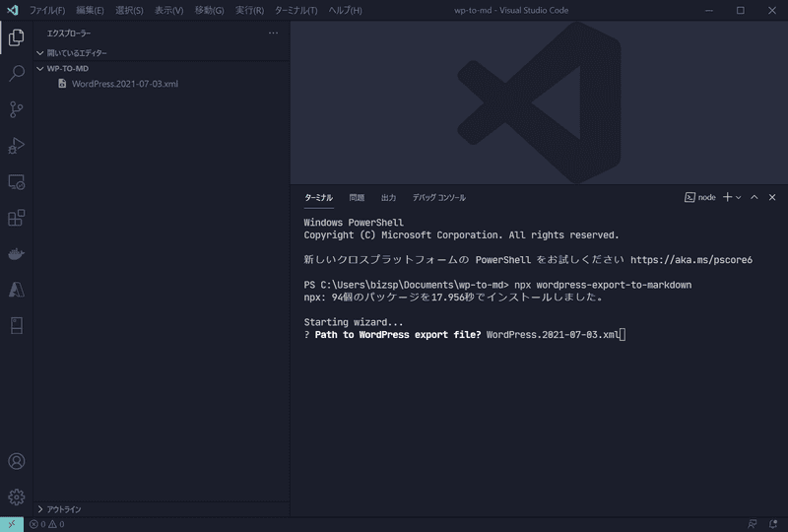The image size is (788, 532).
Task: Open the Search view in activity bar
Action: tap(17, 74)
